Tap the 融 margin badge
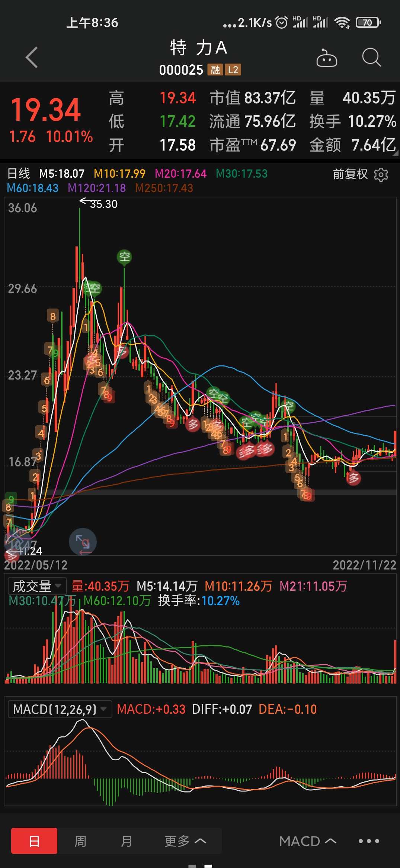This screenshot has width=400, height=868. 215,70
